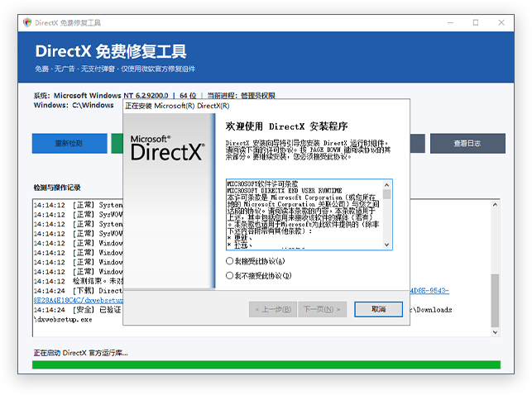Screen dimensions: 532x395
Task: Click the 重新检测 button
Action: point(69,143)
